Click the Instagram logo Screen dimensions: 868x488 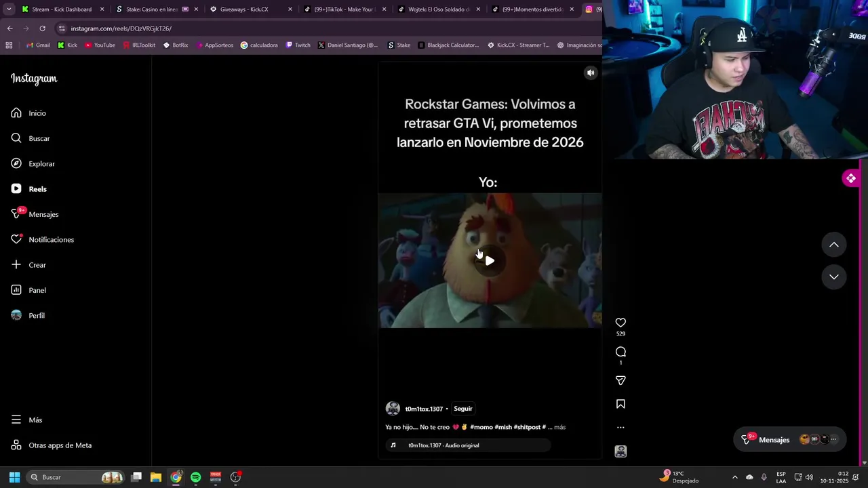coord(34,79)
